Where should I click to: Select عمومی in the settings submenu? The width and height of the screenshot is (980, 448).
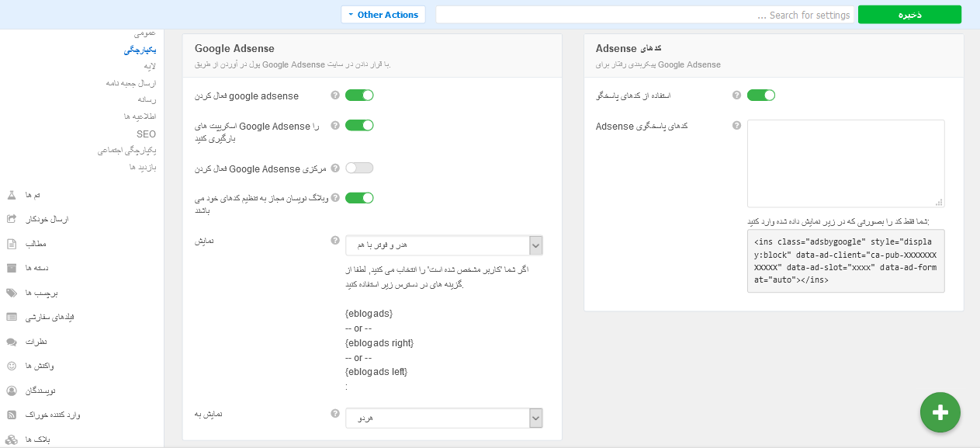coord(145,33)
